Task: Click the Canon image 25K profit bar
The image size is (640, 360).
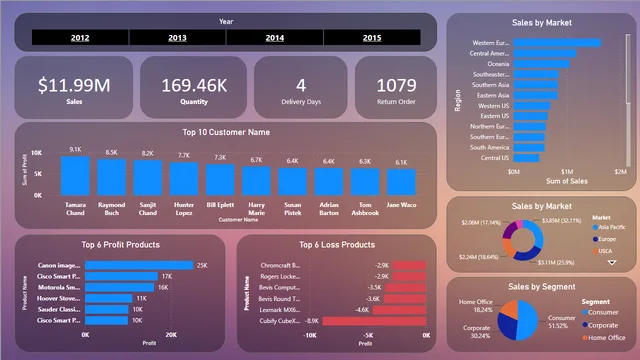Action: [139, 265]
